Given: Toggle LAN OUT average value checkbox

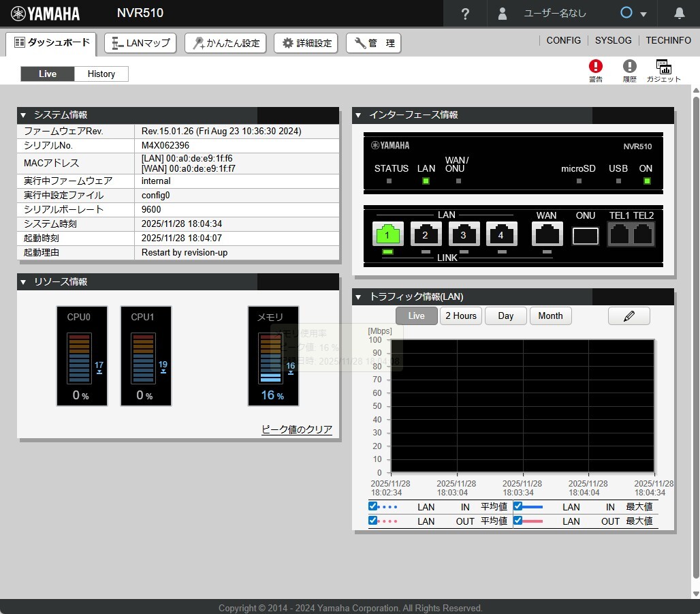Looking at the screenshot, I should tap(372, 521).
